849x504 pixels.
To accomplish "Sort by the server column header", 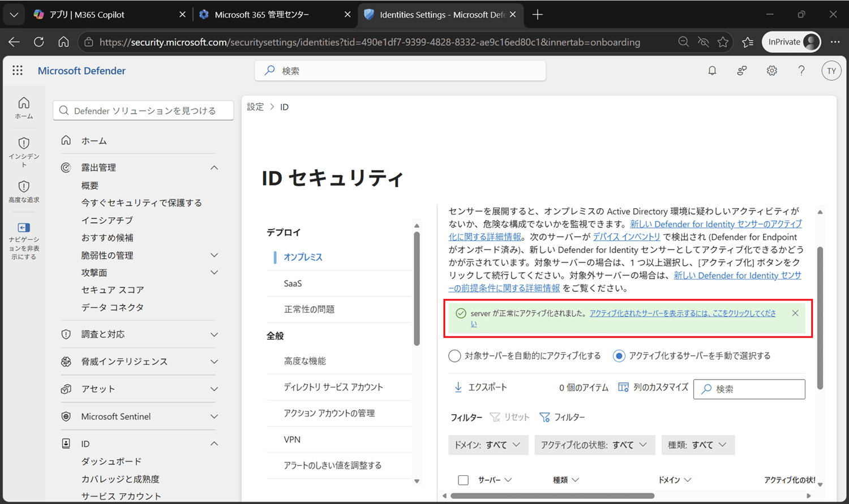I will 495,480.
